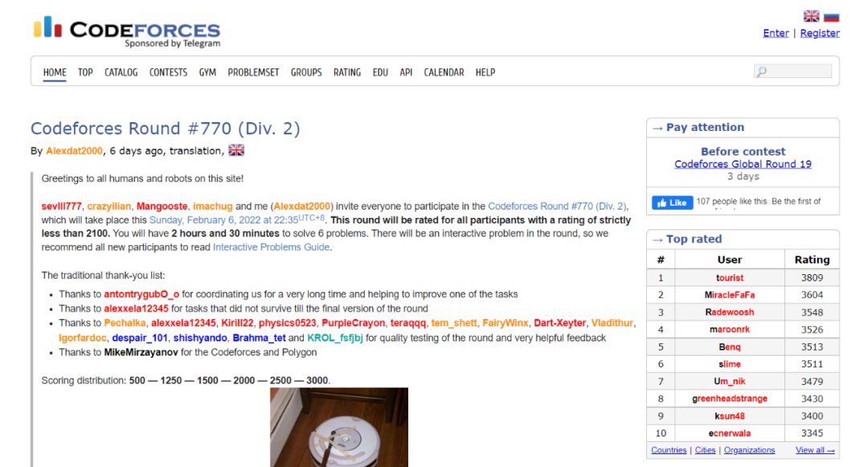Open Codeforces Global Round 19 link
The image size is (868, 467).
[743, 164]
